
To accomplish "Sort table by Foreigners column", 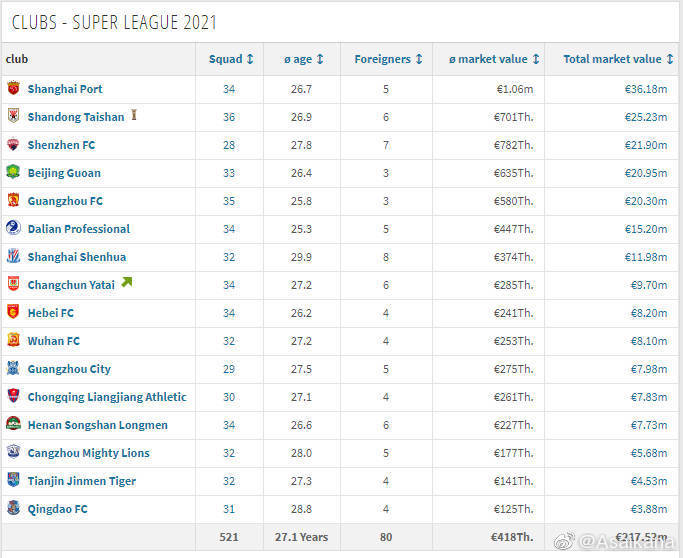I will [x=388, y=59].
